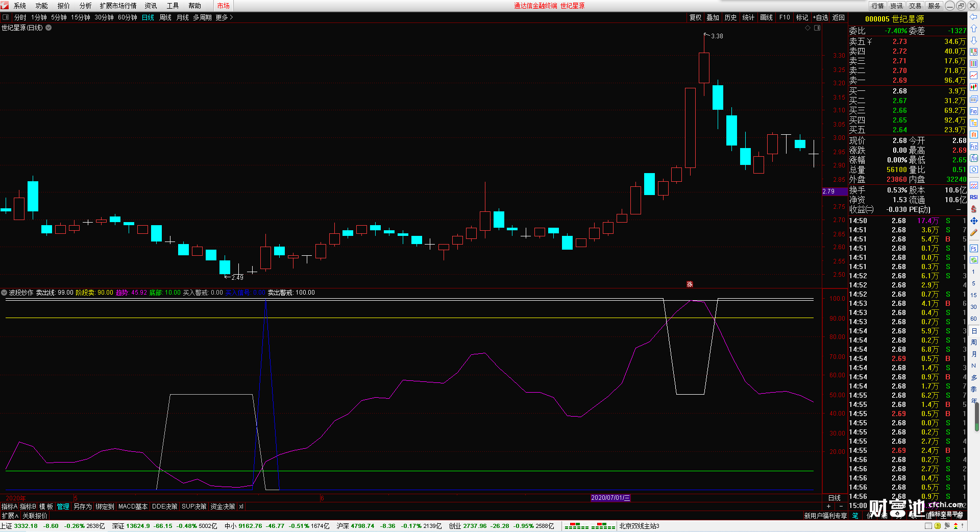Switch to the intraday line chart icon
Image resolution: width=980 pixels, height=532 pixels.
[974, 76]
